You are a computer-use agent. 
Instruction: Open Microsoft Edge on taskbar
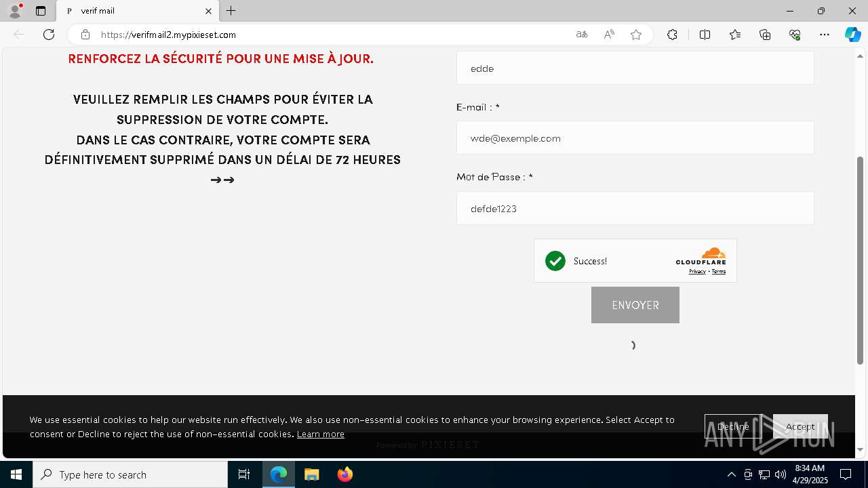279,474
